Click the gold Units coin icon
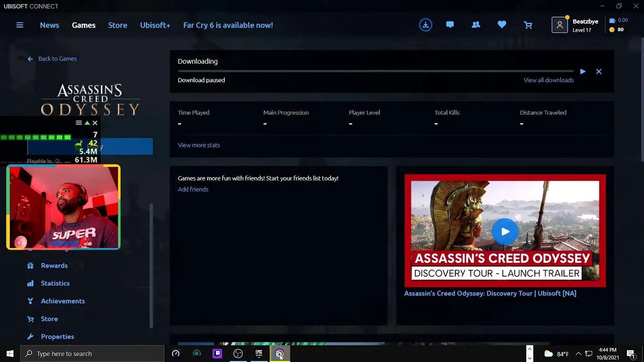Screen dimensions: 644x362 [x=612, y=30]
